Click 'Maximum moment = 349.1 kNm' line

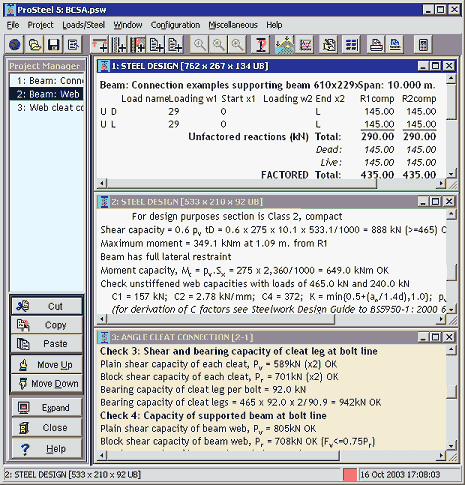(x=214, y=243)
